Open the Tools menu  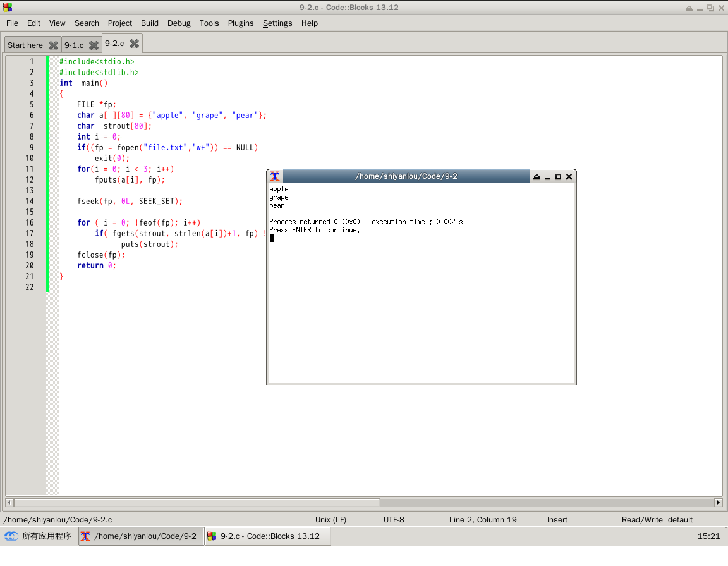pos(209,23)
